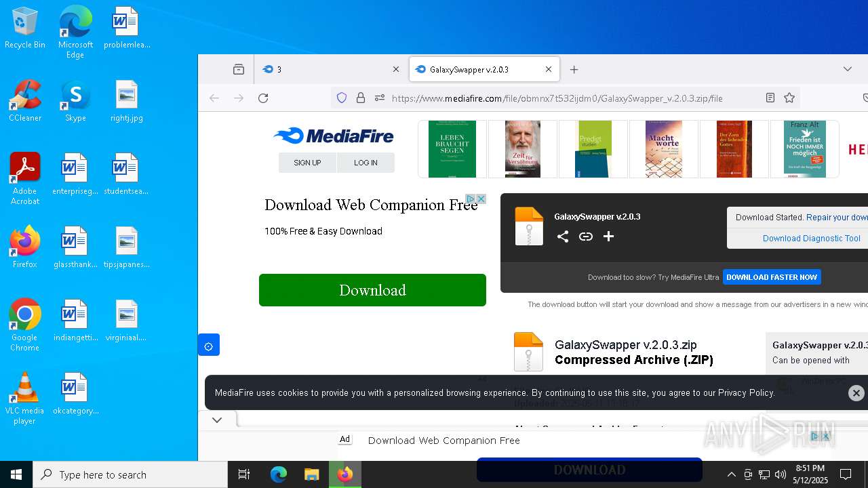Open the AdChoices icon on Web Companion ad
Screen dimensions: 868x488
click(470, 199)
